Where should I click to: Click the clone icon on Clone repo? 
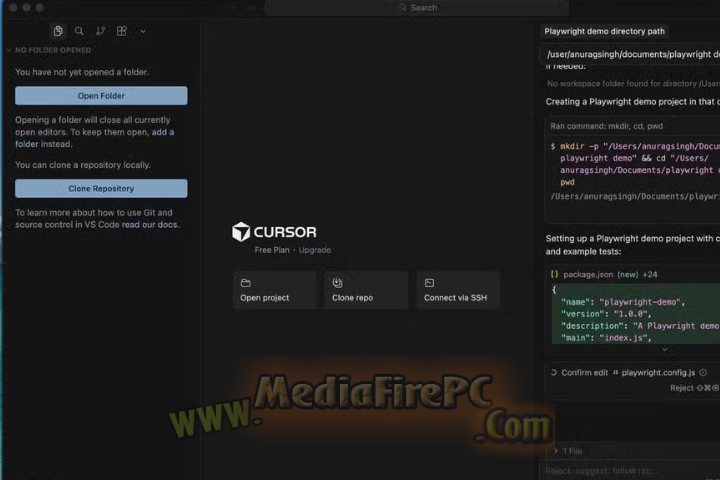point(338,283)
